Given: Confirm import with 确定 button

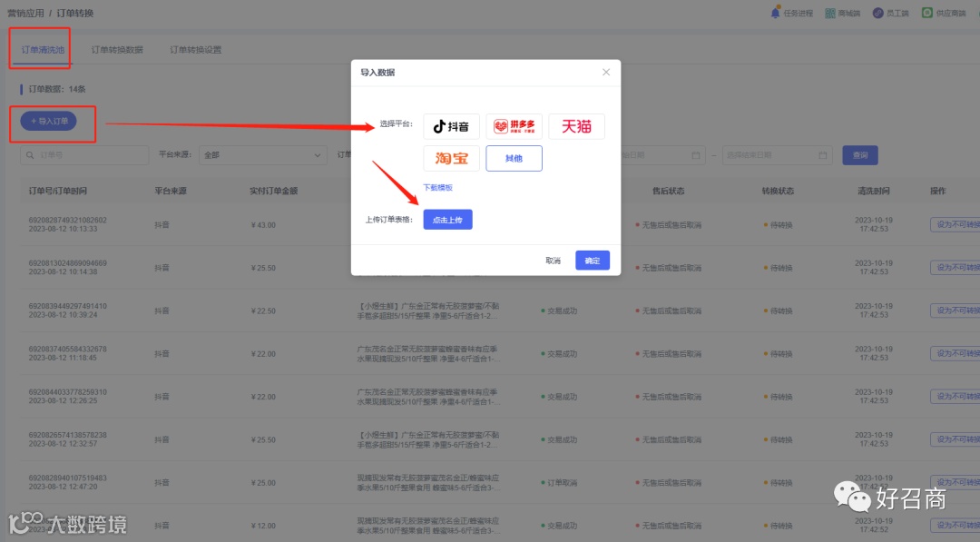Looking at the screenshot, I should click(593, 260).
